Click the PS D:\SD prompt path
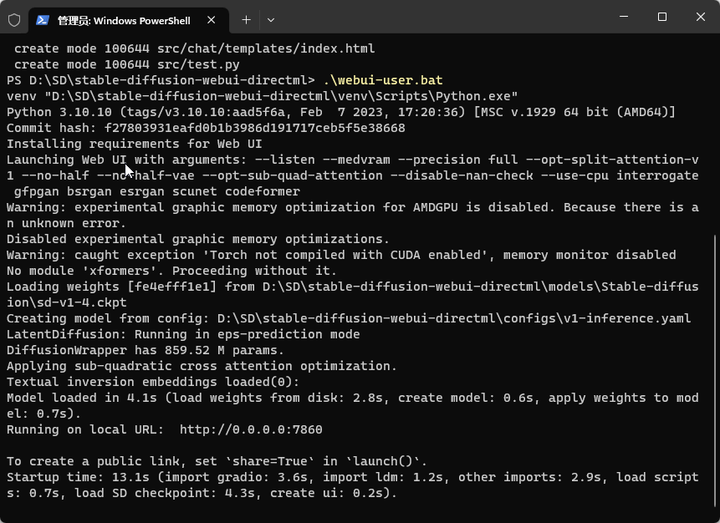 point(161,80)
